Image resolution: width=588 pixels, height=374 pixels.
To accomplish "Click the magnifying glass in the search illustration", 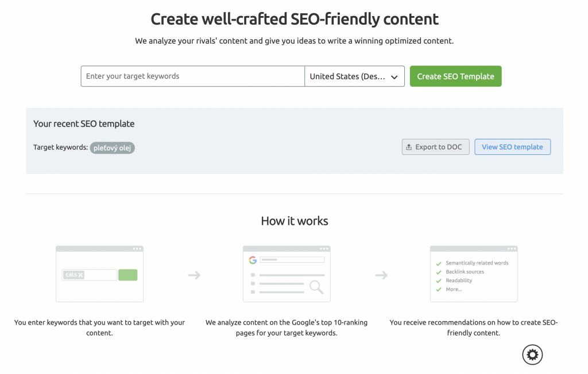I will click(x=316, y=287).
